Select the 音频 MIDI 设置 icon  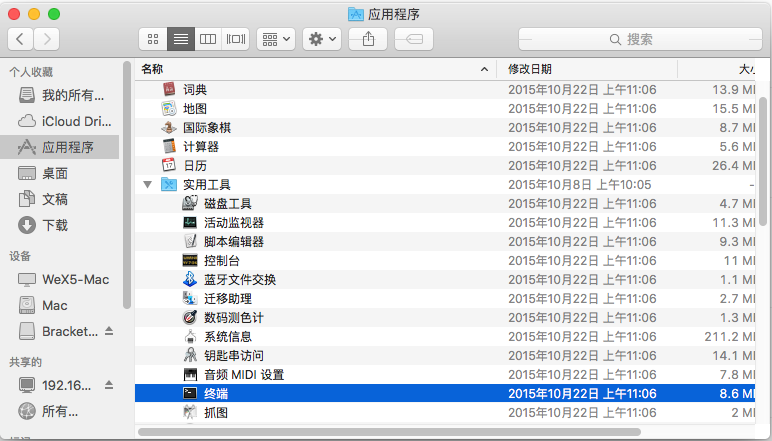coord(190,375)
